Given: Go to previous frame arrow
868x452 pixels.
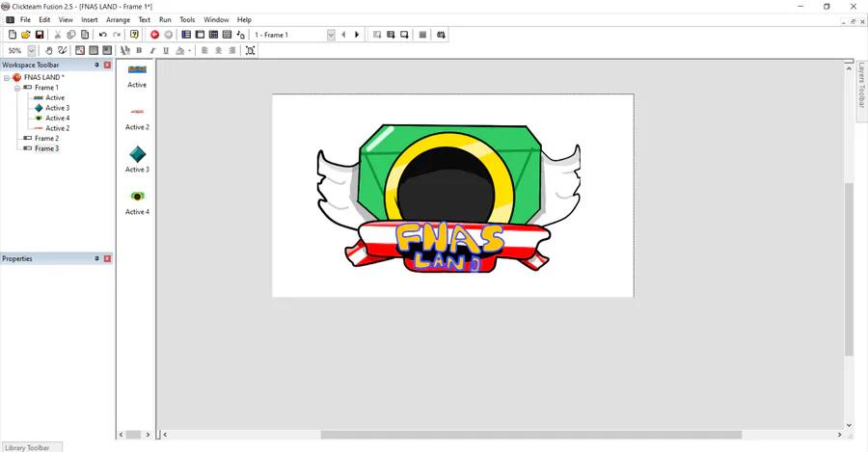Looking at the screenshot, I should (343, 35).
